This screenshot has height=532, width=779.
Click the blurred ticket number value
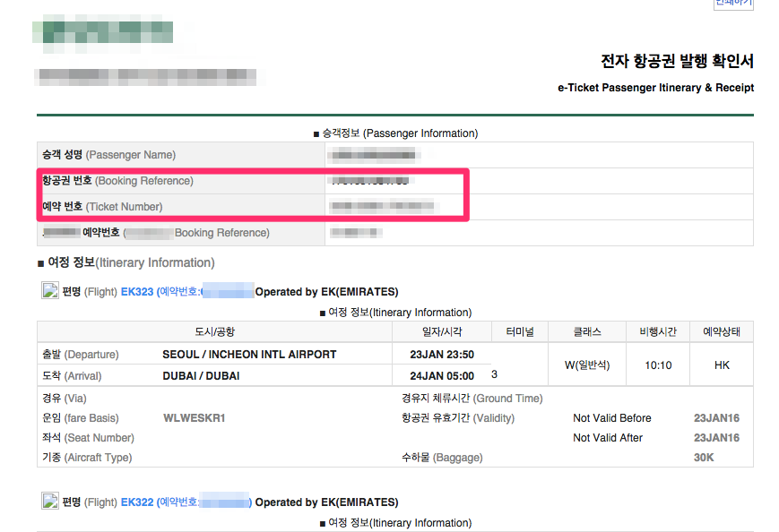point(383,206)
